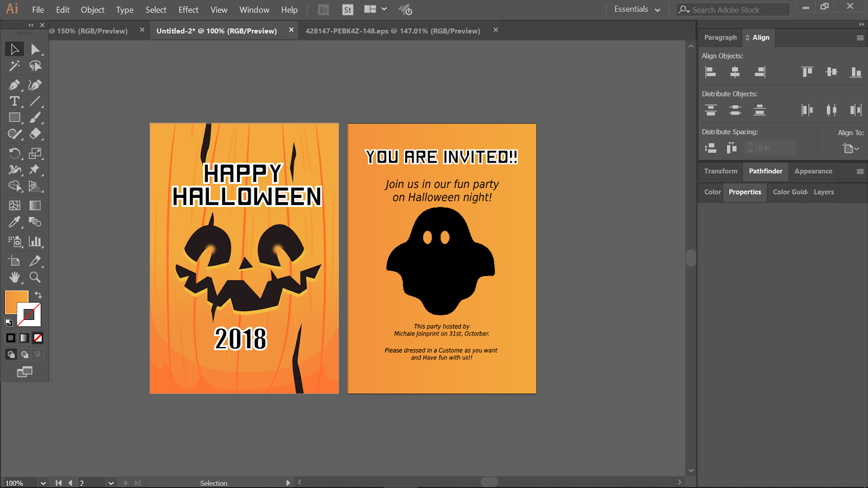868x488 pixels.
Task: Switch to Layers panel tab
Action: [x=824, y=192]
